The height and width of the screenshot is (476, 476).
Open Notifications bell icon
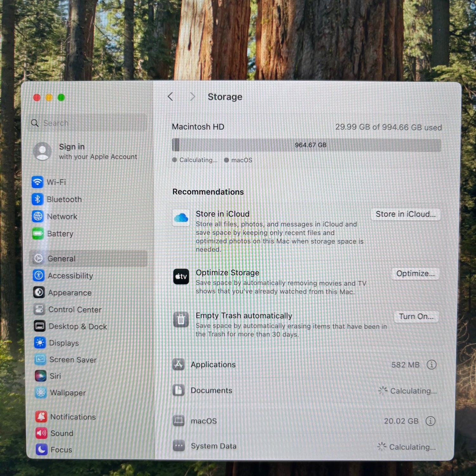click(41, 417)
